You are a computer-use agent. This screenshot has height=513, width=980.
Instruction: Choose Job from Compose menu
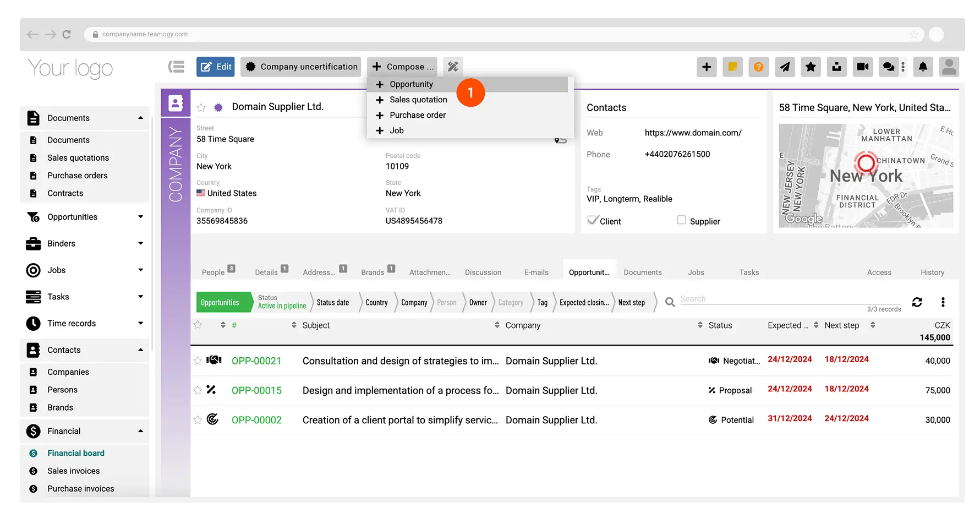tap(467, 130)
